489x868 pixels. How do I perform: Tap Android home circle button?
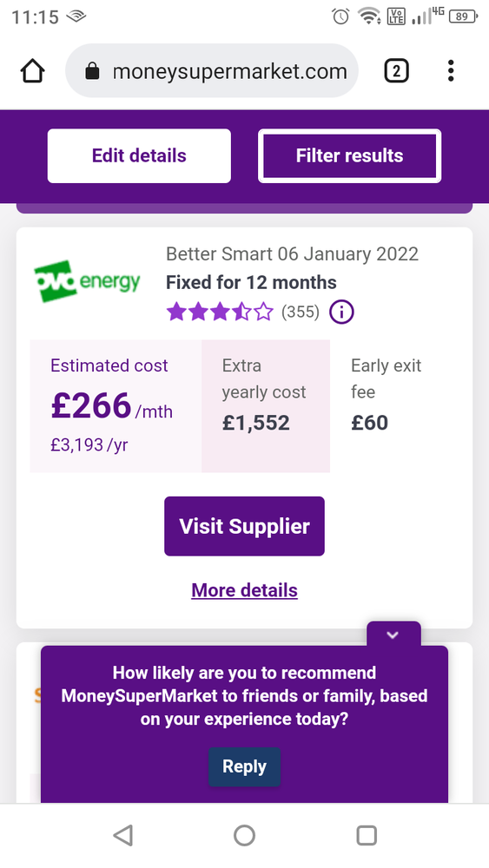click(x=244, y=835)
